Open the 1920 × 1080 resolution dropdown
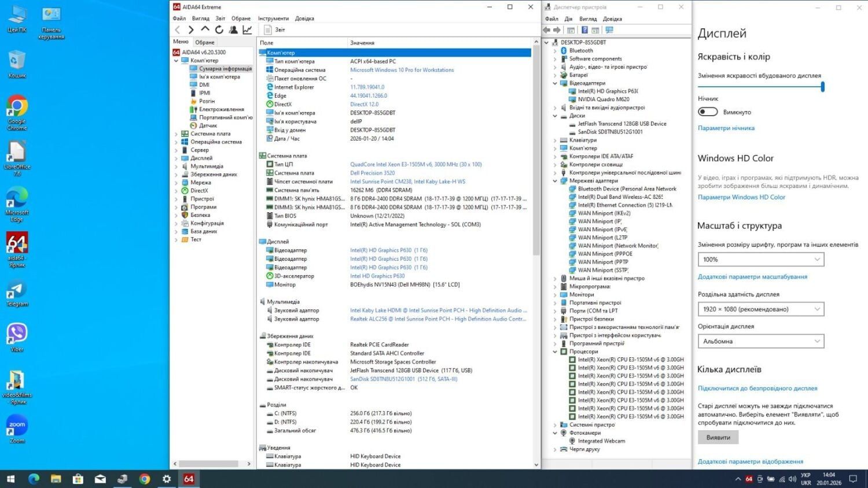The image size is (868, 488). (x=760, y=309)
